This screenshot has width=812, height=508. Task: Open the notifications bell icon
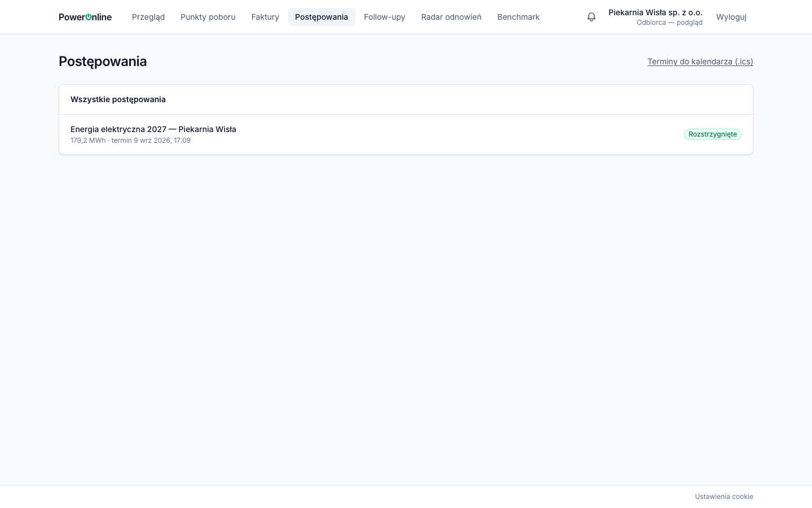(592, 17)
